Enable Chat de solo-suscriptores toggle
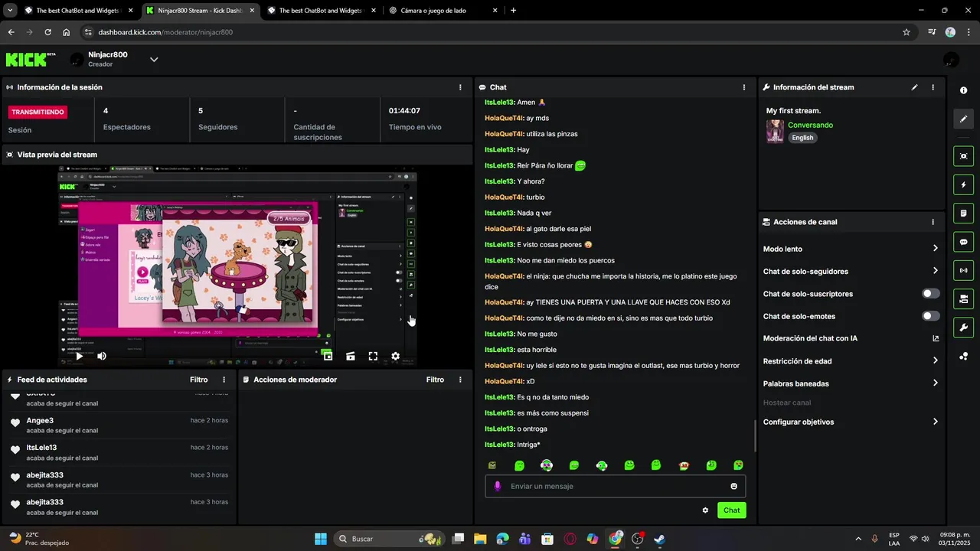The height and width of the screenshot is (551, 980). tap(931, 294)
